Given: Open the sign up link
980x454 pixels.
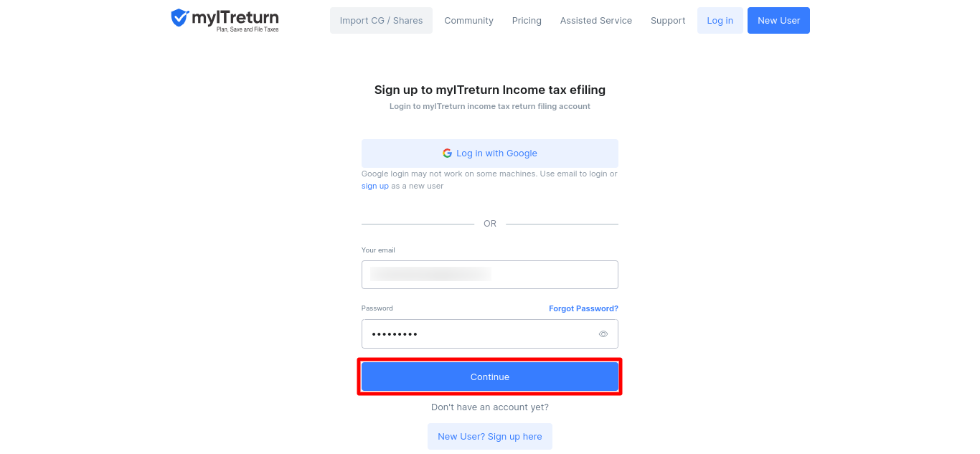Looking at the screenshot, I should [x=374, y=186].
